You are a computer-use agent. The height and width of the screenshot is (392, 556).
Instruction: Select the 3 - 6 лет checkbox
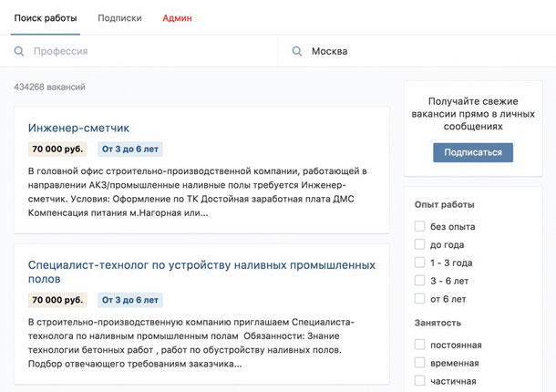(419, 281)
